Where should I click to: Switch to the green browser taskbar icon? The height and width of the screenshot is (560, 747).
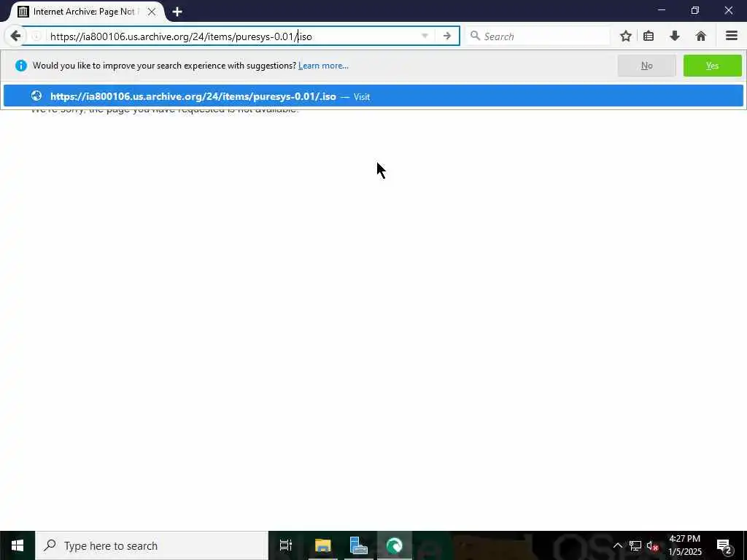(x=394, y=545)
